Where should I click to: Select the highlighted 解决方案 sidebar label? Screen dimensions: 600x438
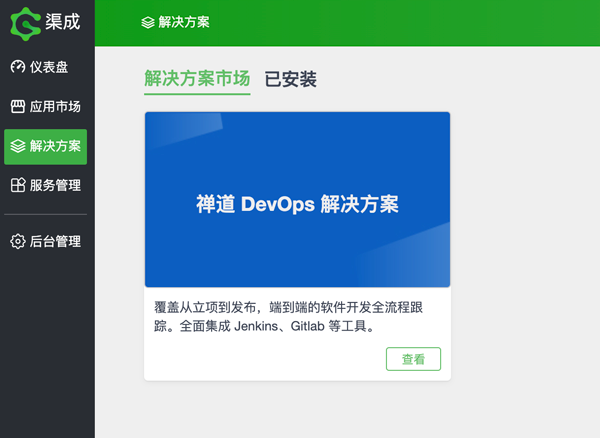(55, 146)
